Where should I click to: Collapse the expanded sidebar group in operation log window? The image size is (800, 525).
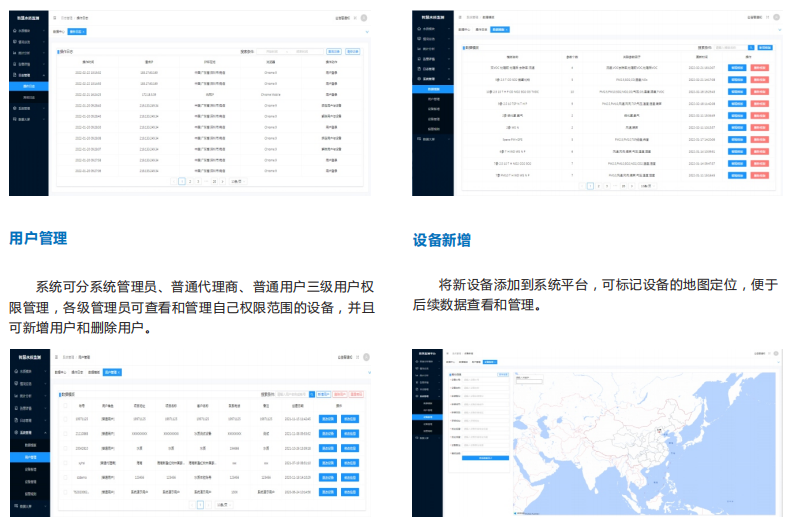click(x=27, y=75)
